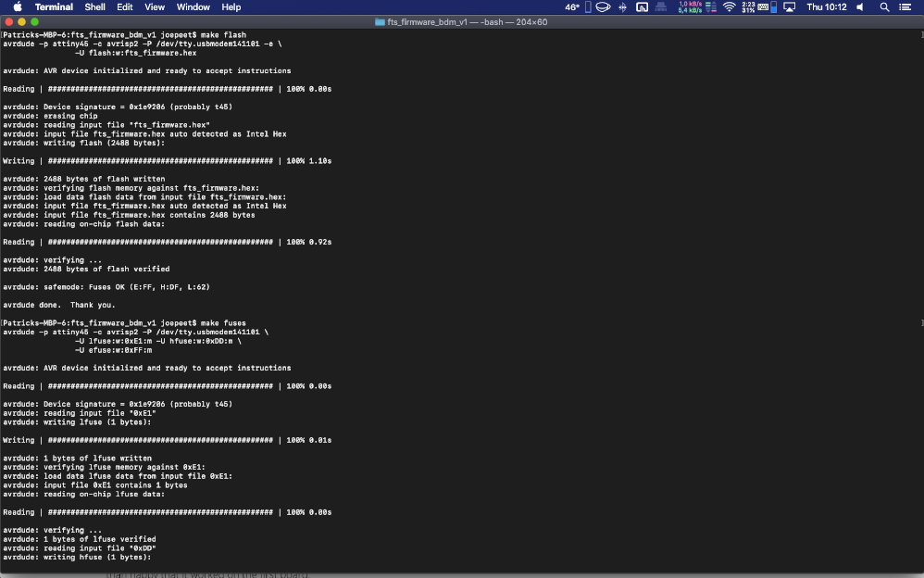The height and width of the screenshot is (578, 924).
Task: Open the Bluetooth status menu
Action: [x=622, y=7]
